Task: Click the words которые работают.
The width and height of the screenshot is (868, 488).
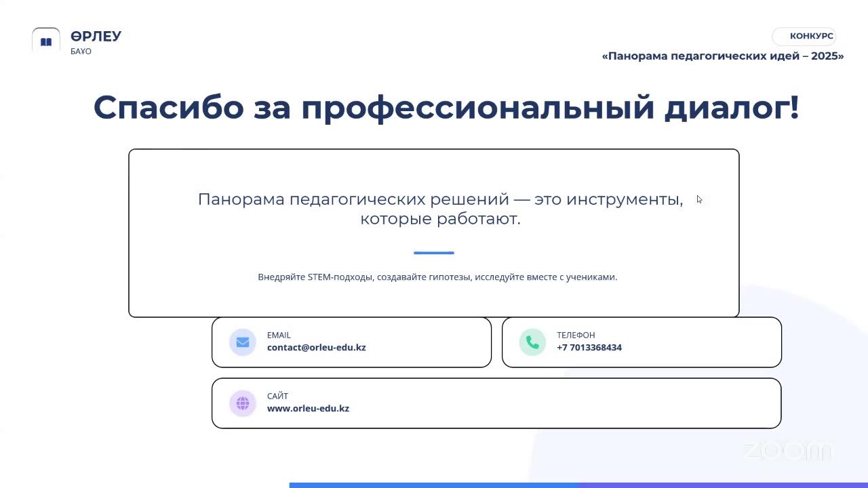Action: [440, 220]
